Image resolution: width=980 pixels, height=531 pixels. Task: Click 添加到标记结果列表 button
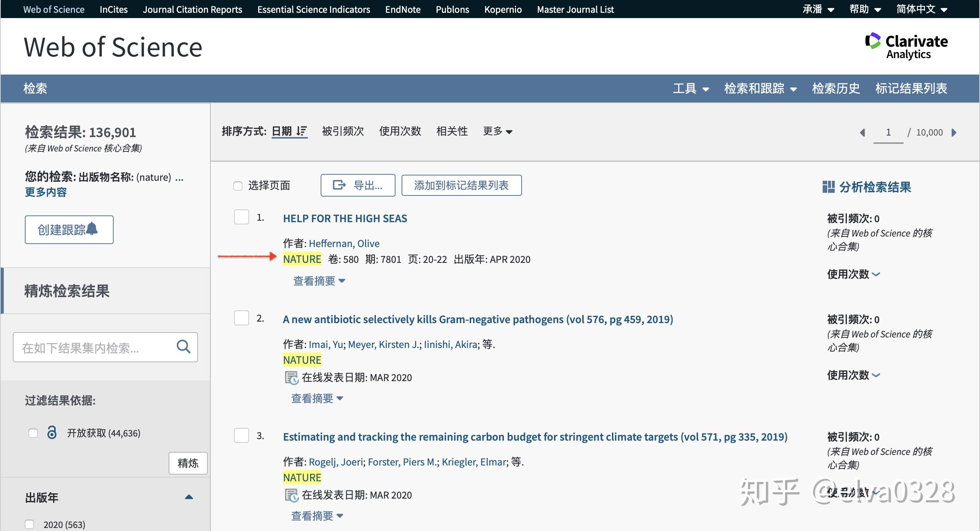click(461, 185)
